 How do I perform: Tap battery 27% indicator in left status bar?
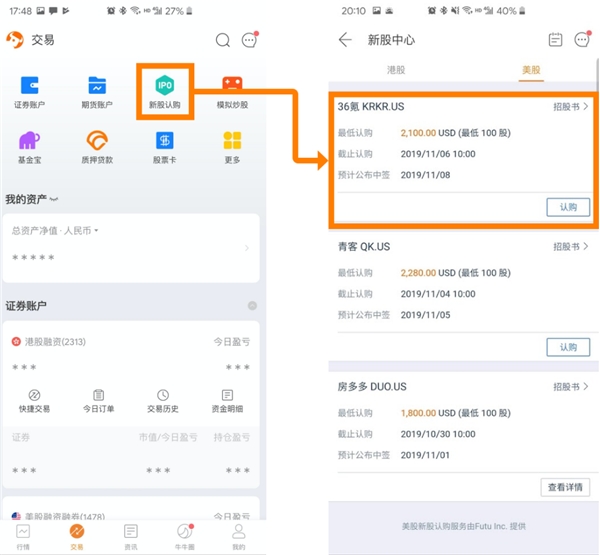179,11
